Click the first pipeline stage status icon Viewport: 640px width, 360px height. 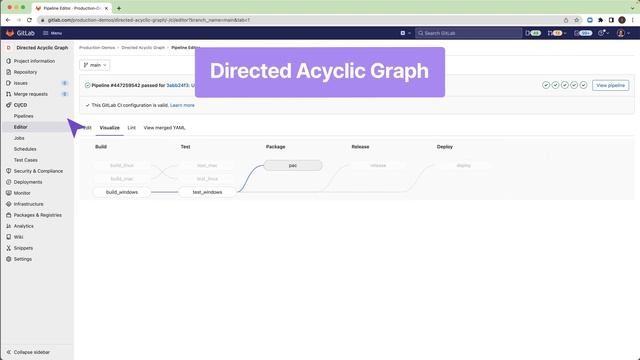pos(546,85)
